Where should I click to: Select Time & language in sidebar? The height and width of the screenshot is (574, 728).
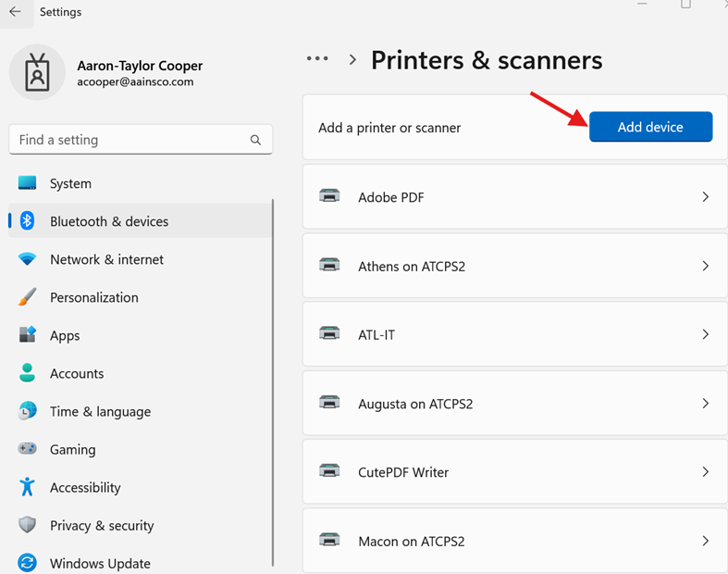[x=100, y=411]
